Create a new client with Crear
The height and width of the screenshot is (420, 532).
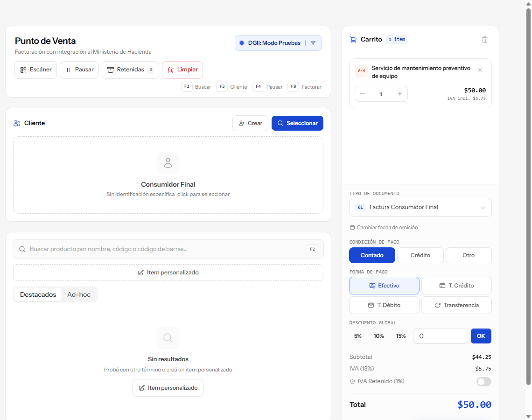(251, 123)
